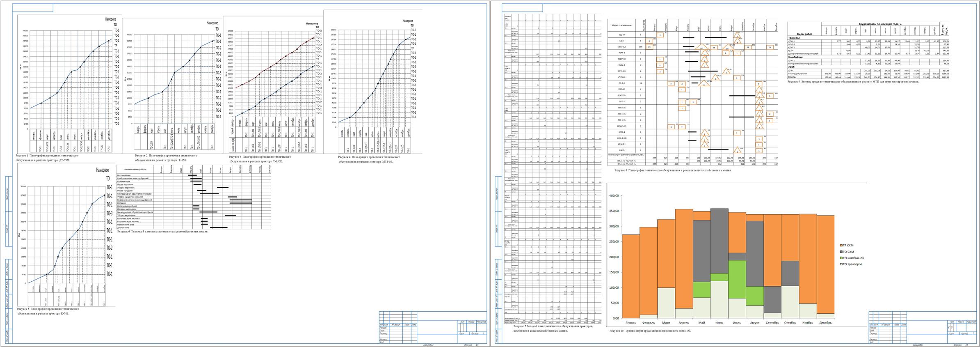Select the Рисунок 3 caption for Т-150К
This screenshot has width=980, height=347.
coord(260,159)
